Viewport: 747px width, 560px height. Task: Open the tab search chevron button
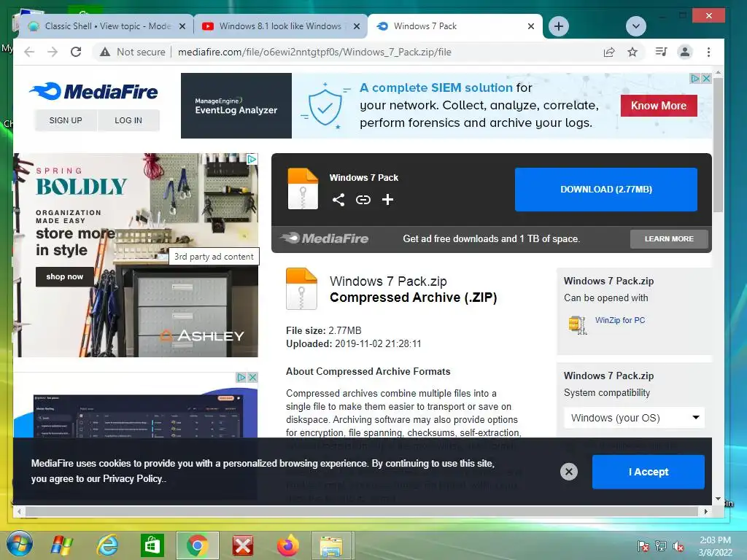[635, 26]
